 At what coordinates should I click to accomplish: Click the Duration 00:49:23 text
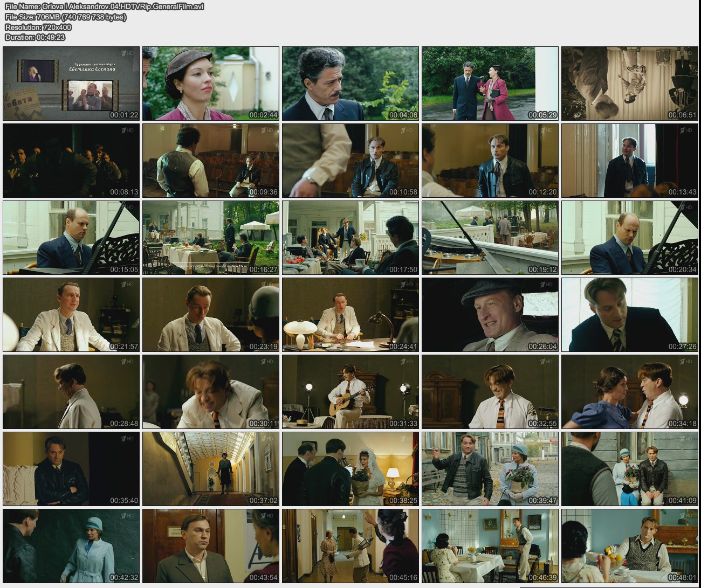click(x=35, y=37)
